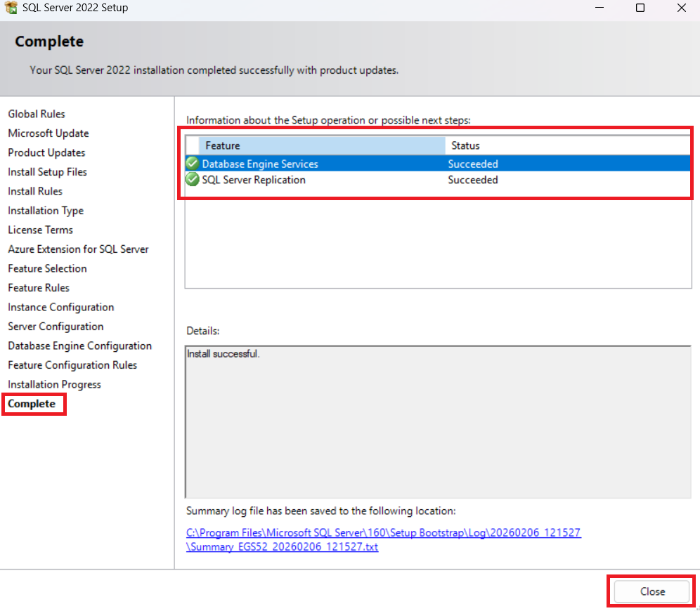This screenshot has width=700, height=611.
Task: Select the Complete step in sidebar
Action: point(32,404)
